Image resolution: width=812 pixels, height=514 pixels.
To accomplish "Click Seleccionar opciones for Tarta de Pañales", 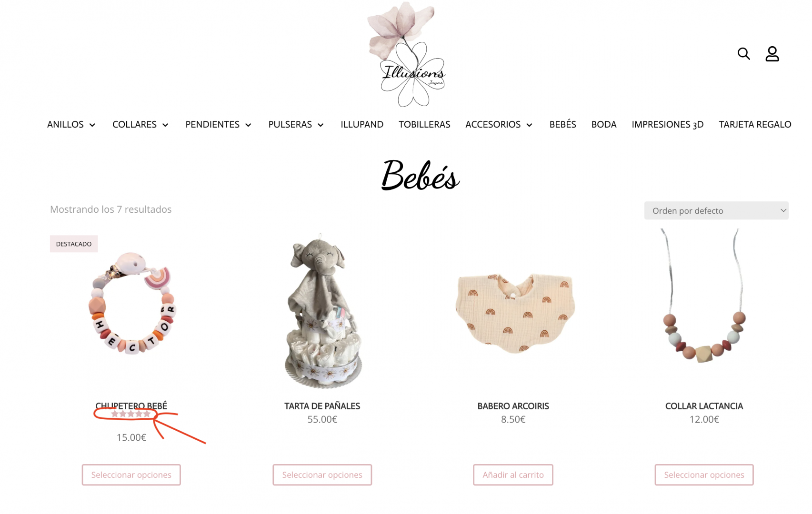I will coord(322,474).
